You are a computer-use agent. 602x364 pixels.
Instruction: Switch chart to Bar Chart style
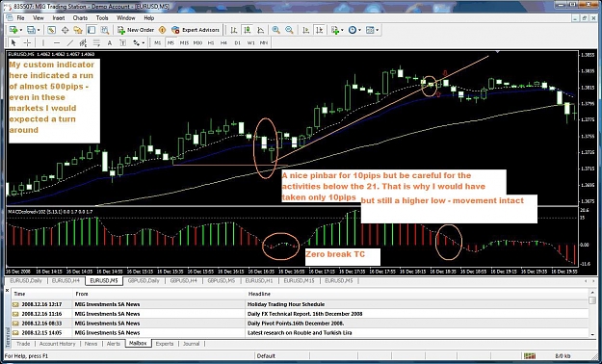pyautogui.click(x=233, y=30)
